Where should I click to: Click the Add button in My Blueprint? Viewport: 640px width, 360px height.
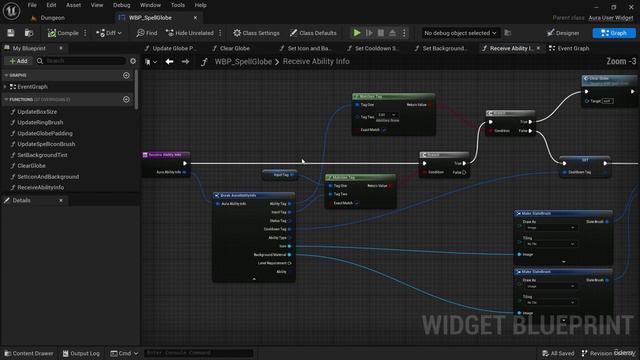click(18, 61)
